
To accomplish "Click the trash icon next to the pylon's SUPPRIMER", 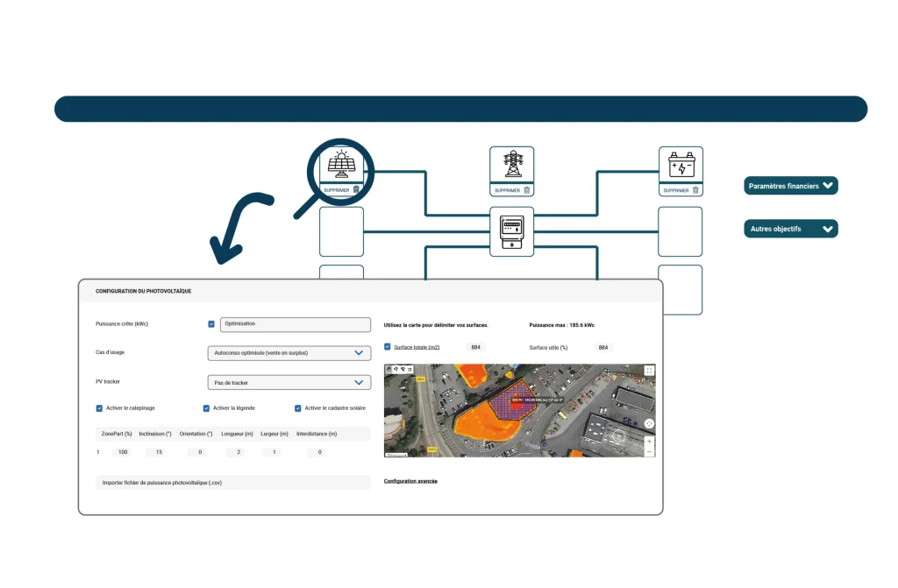I will coord(529,190).
